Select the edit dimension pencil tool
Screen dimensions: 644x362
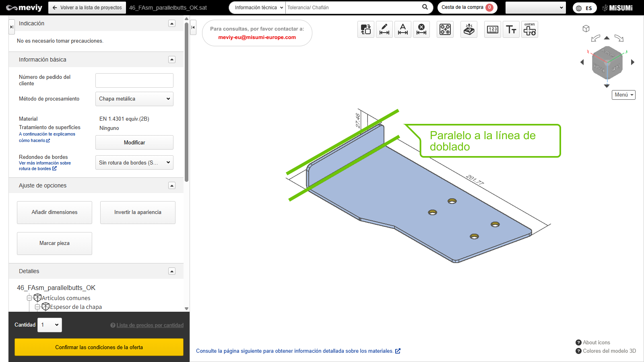384,29
